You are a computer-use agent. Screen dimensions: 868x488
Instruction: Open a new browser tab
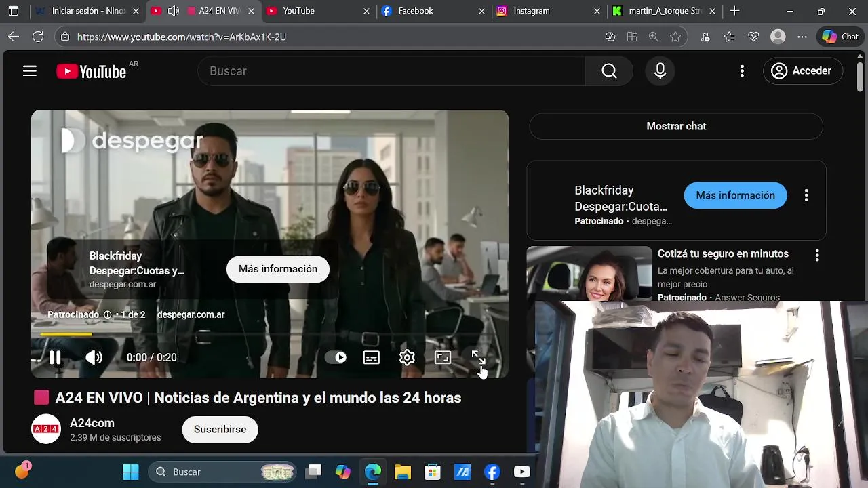[x=734, y=11]
